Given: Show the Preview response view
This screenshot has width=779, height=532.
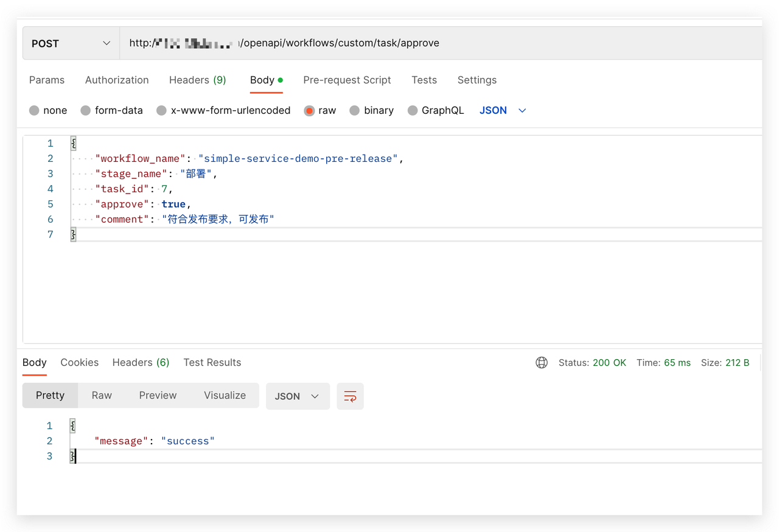Looking at the screenshot, I should pos(158,396).
